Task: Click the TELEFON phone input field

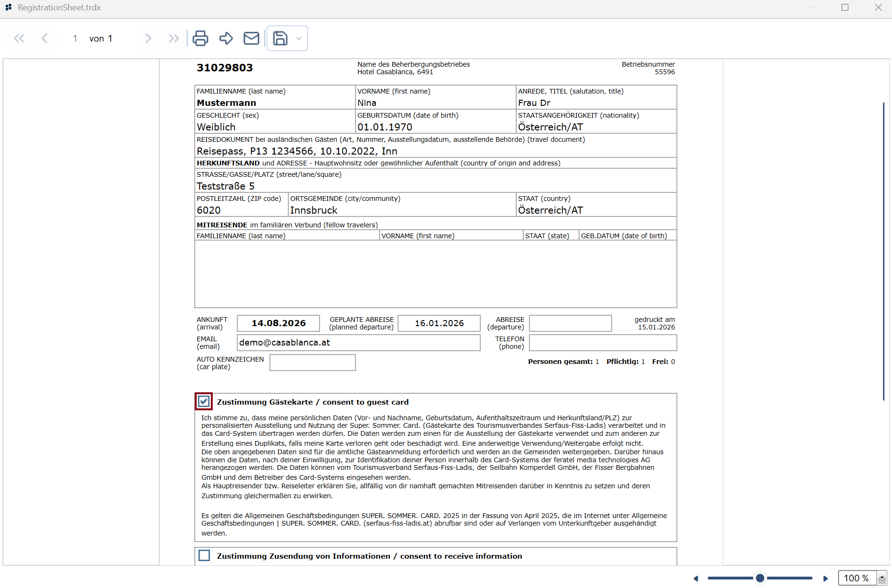Action: click(x=603, y=343)
